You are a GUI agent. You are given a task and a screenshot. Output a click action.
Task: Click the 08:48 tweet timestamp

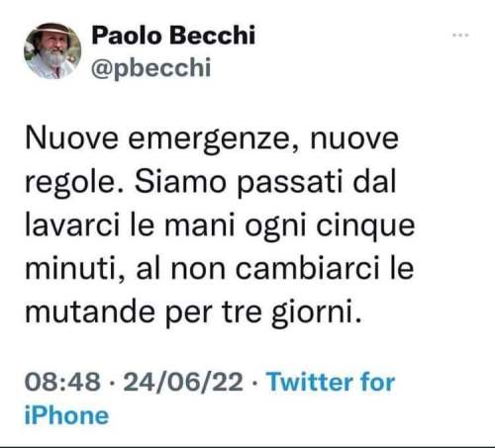click(62, 382)
